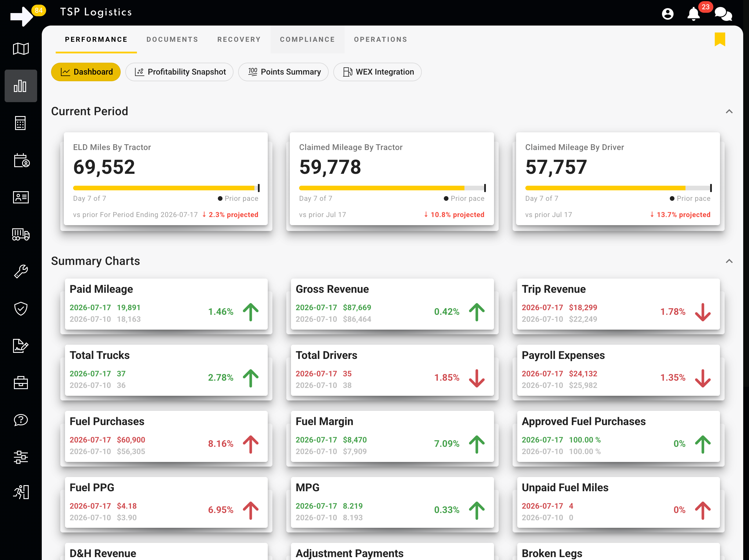
Task: Click the Broken Legs card heading
Action: tap(551, 553)
